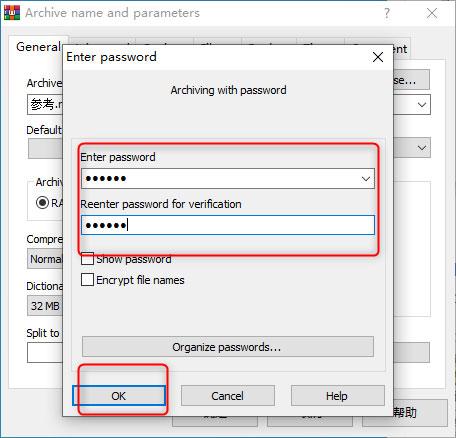Click the Cancel button in password dialog
Image resolution: width=456 pixels, height=438 pixels.
point(228,396)
